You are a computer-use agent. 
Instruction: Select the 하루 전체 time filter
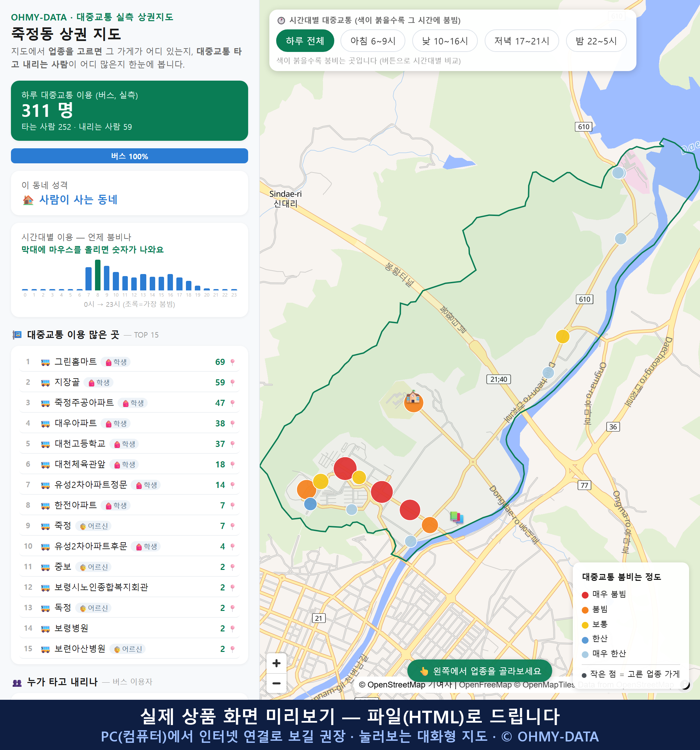[305, 41]
